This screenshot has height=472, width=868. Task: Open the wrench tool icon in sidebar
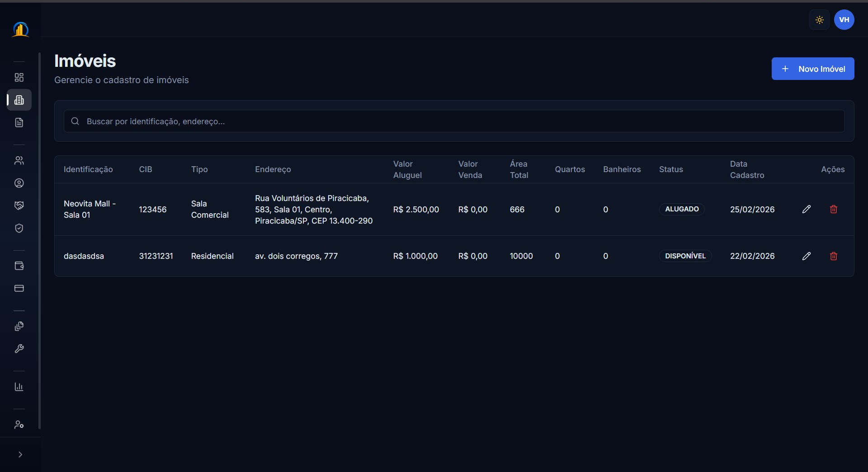[19, 349]
